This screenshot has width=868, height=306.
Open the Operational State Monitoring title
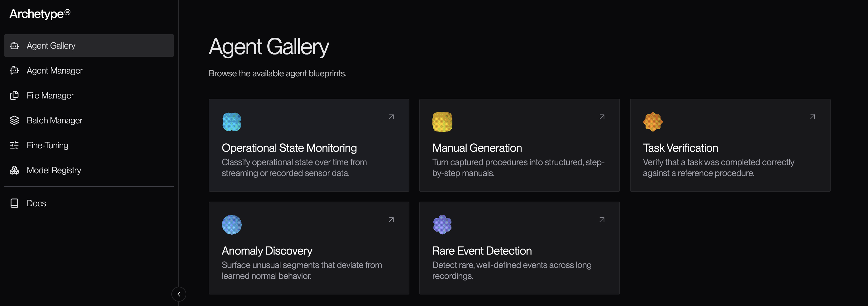(289, 148)
